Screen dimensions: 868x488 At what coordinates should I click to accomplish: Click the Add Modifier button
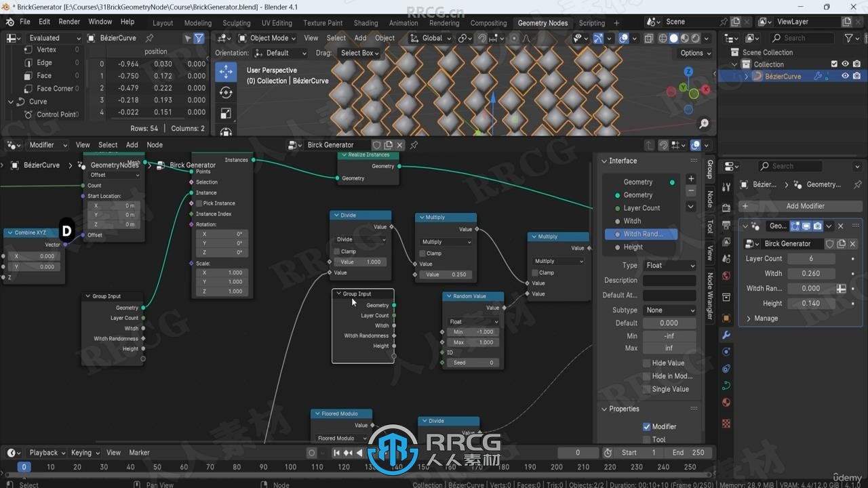pos(800,206)
